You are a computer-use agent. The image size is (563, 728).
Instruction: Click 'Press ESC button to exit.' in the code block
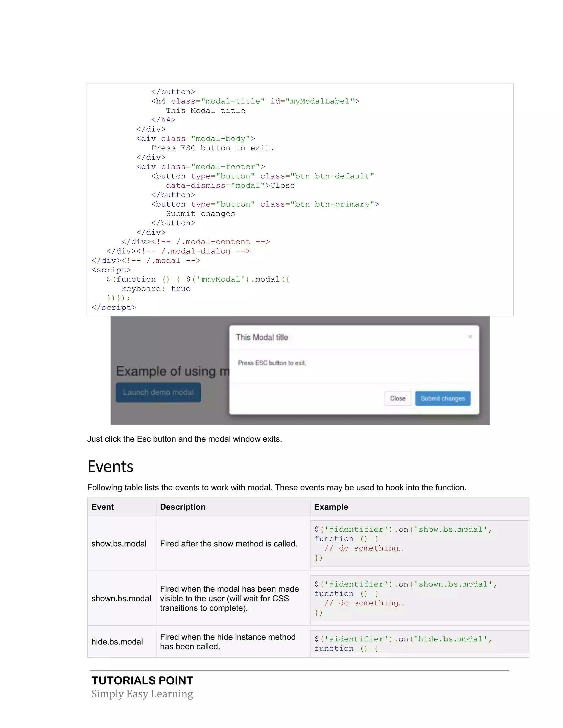coord(213,148)
